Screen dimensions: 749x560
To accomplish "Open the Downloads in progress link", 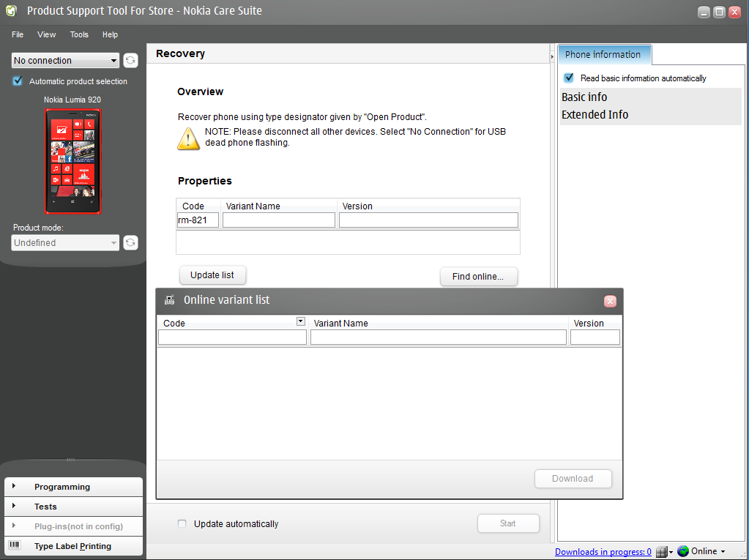I will click(603, 552).
